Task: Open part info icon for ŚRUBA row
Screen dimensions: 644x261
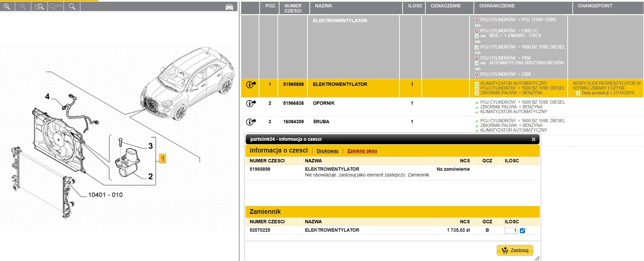Action: (x=251, y=122)
